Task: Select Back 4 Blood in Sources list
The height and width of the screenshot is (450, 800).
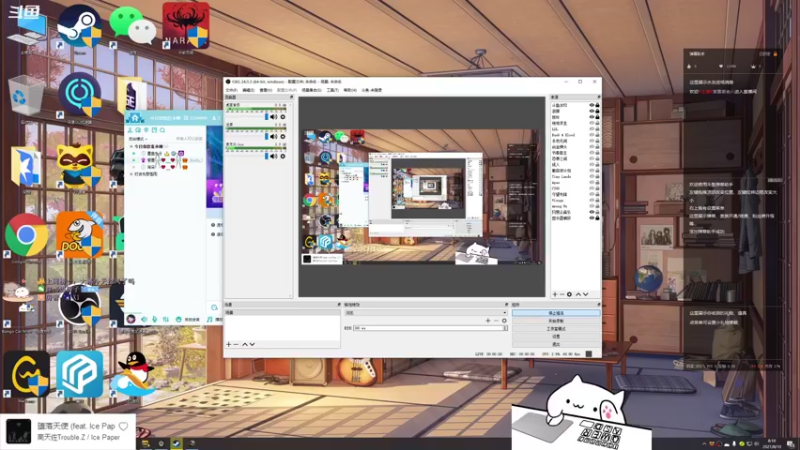Action: [563, 135]
